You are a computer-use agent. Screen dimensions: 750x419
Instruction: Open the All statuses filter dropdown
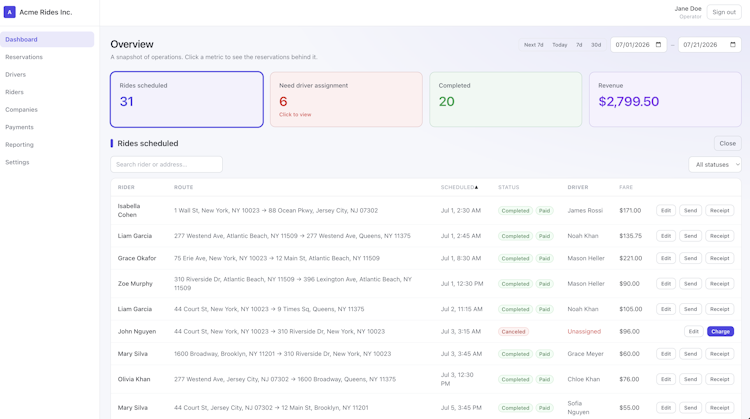click(x=715, y=165)
